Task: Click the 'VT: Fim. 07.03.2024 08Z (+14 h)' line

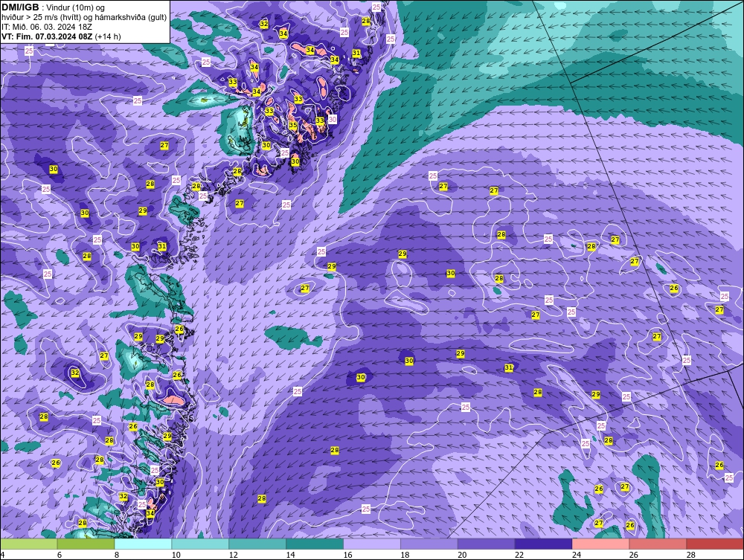Action: (x=61, y=36)
